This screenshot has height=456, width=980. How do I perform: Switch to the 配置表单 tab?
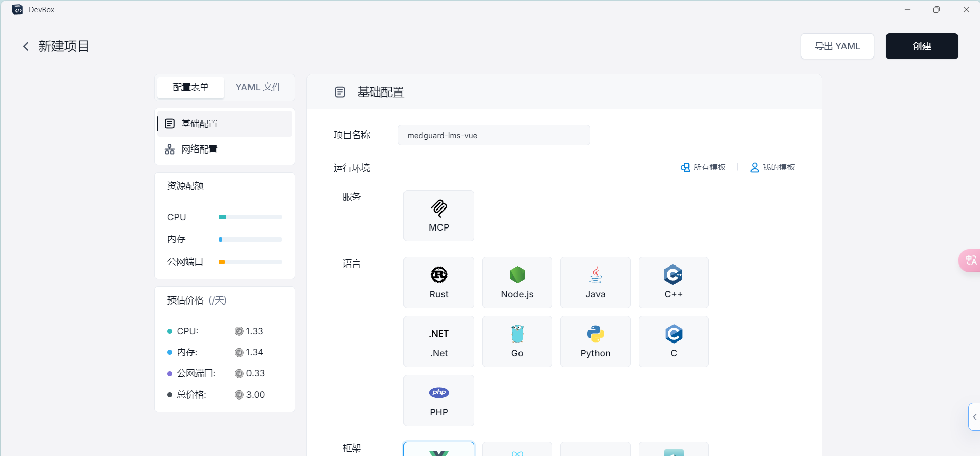point(191,87)
